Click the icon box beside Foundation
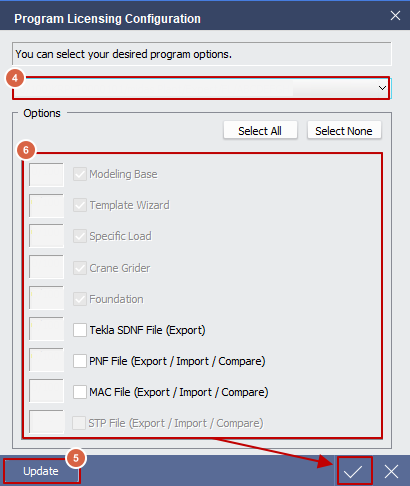410x486 pixels. [x=46, y=298]
